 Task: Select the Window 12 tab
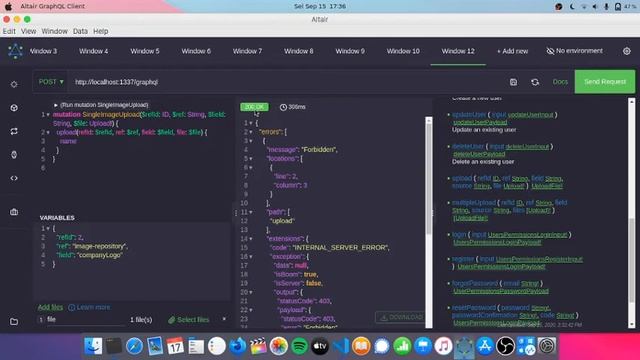(x=458, y=51)
